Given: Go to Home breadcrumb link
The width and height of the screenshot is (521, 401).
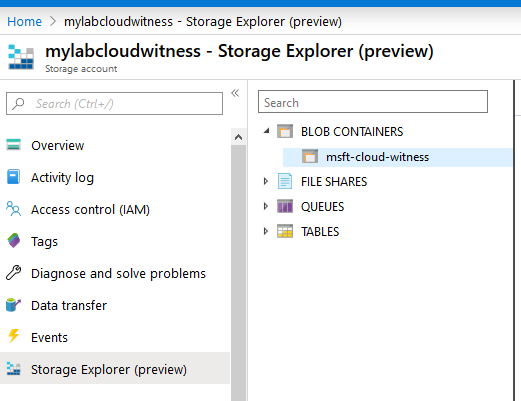Looking at the screenshot, I should point(24,22).
